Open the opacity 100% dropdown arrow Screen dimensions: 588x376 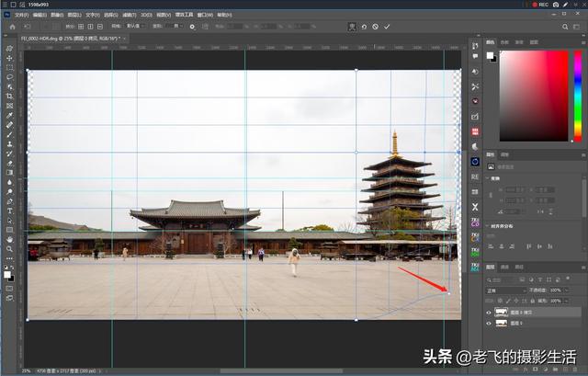[x=566, y=291]
